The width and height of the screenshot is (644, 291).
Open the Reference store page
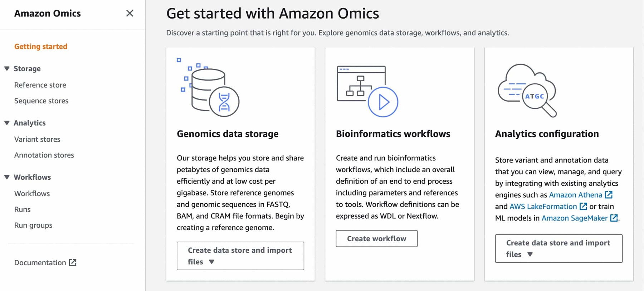40,85
